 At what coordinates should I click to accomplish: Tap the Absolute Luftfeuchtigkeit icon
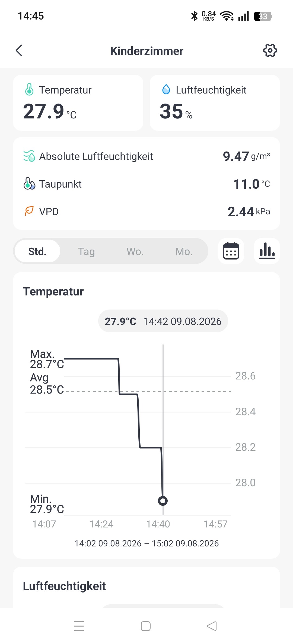click(29, 156)
